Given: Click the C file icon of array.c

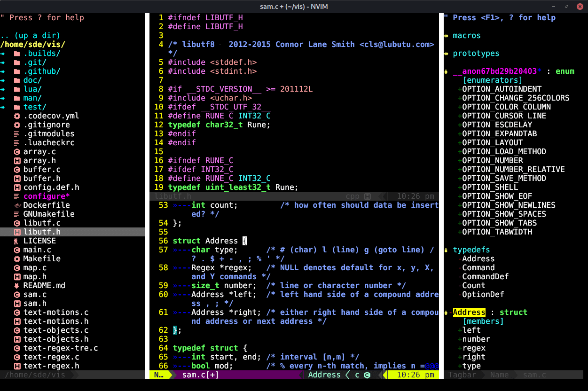Looking at the screenshot, I should coord(17,152).
